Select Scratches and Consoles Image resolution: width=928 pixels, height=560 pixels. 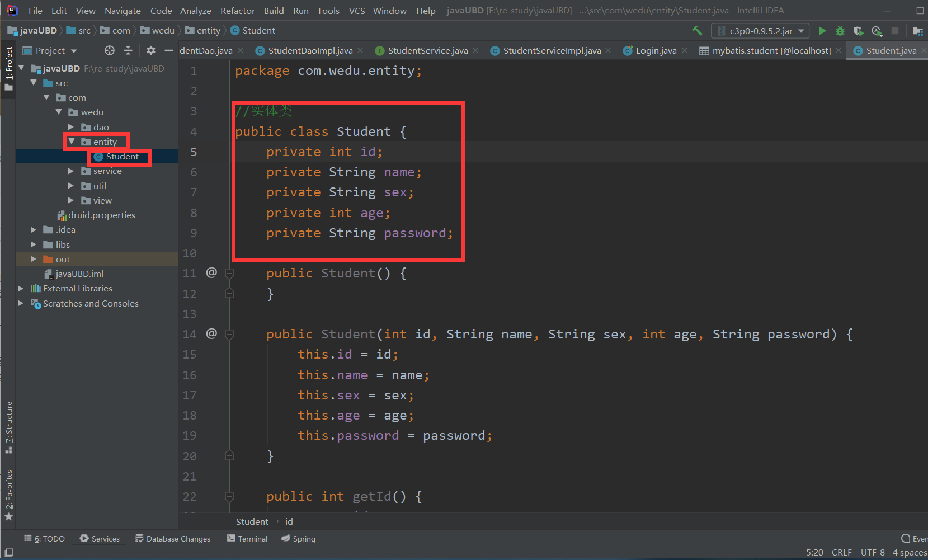(x=90, y=303)
